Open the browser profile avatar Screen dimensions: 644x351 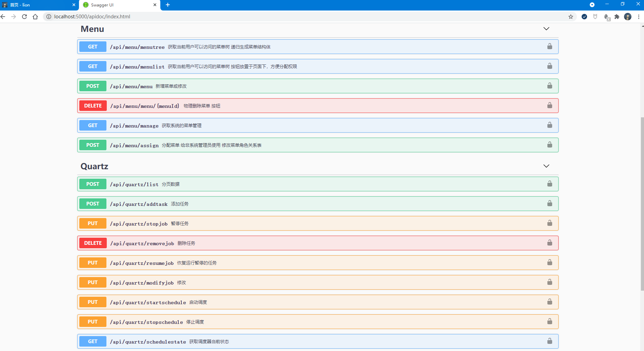628,17
